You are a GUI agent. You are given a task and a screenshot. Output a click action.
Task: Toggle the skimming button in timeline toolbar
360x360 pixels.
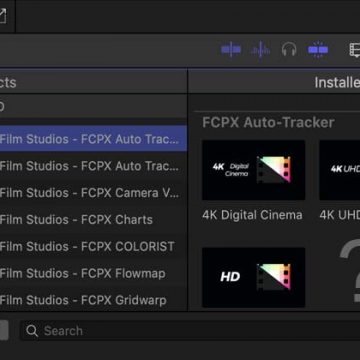(231, 50)
